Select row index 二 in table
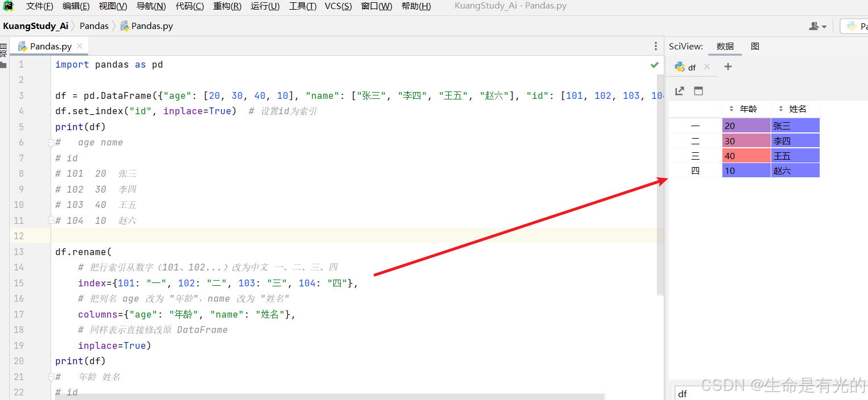Screen dimensions: 868x400 [695, 140]
